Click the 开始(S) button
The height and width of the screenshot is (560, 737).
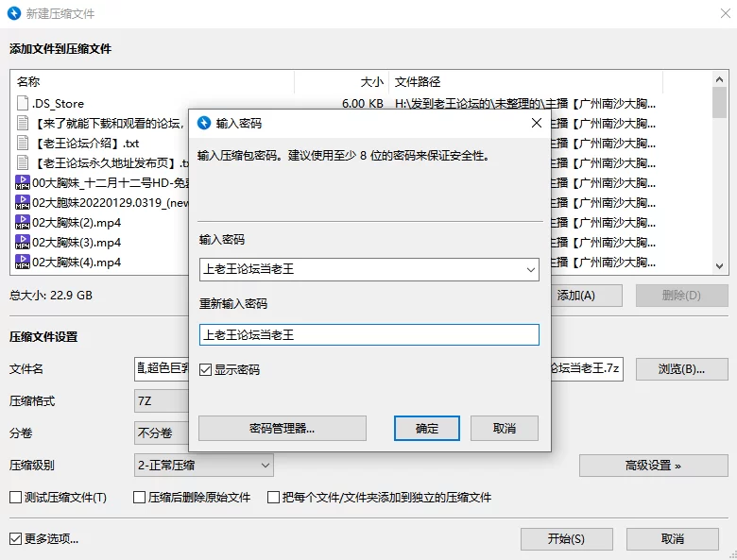[566, 539]
